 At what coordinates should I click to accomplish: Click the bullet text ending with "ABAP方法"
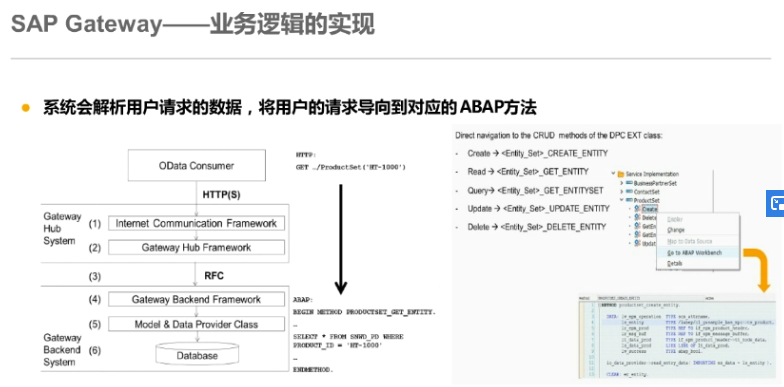[290, 108]
